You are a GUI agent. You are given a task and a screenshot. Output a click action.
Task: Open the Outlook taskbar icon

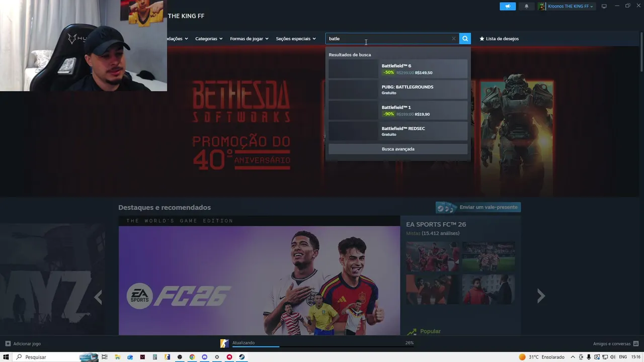(x=130, y=357)
